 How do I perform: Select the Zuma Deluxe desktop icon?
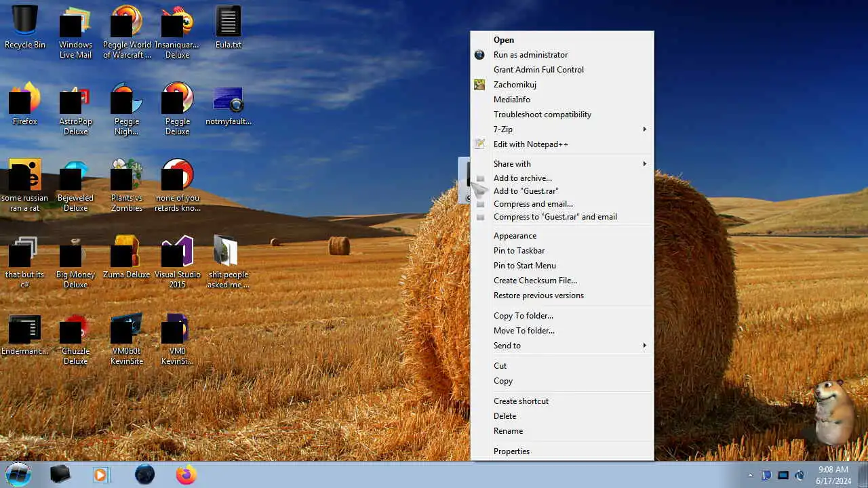coord(127,257)
